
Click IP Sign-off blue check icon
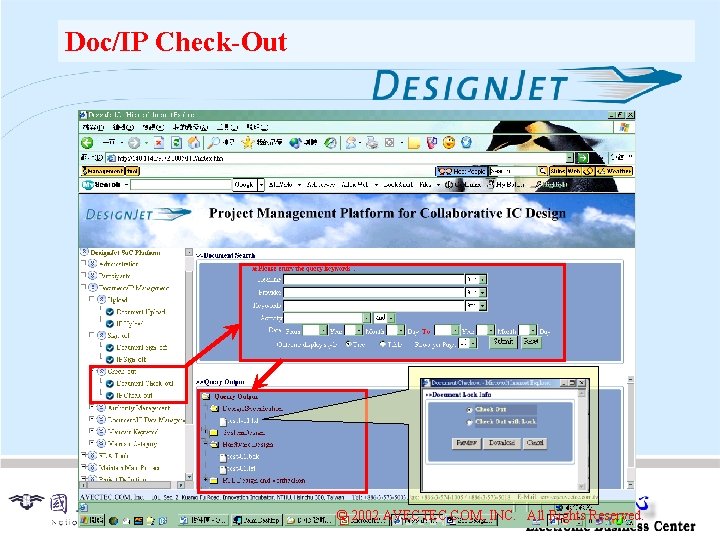tap(110, 360)
